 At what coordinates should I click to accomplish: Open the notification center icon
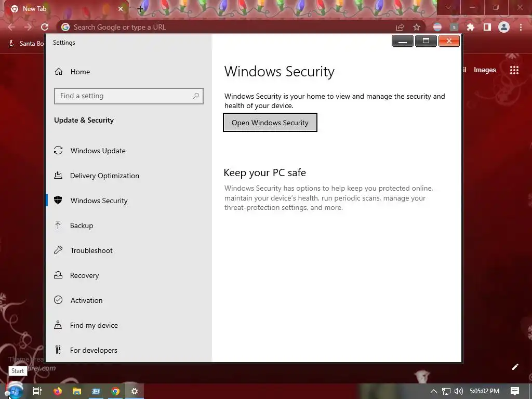click(515, 391)
